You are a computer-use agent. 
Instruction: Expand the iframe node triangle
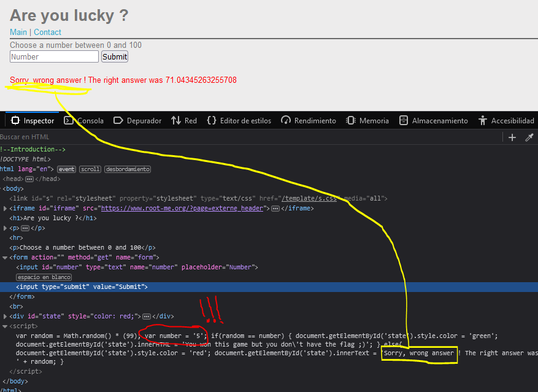coord(5,209)
